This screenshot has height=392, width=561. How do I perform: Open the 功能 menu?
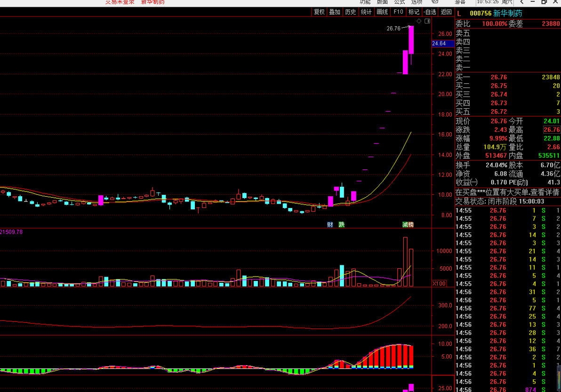pyautogui.click(x=365, y=2)
